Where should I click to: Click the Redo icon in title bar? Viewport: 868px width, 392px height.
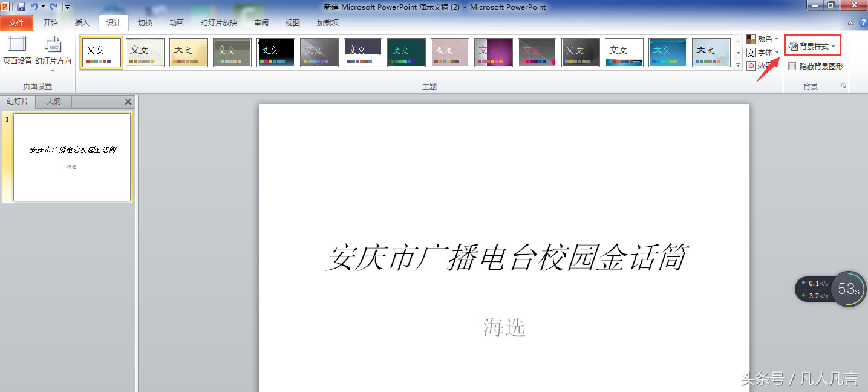pos(53,7)
